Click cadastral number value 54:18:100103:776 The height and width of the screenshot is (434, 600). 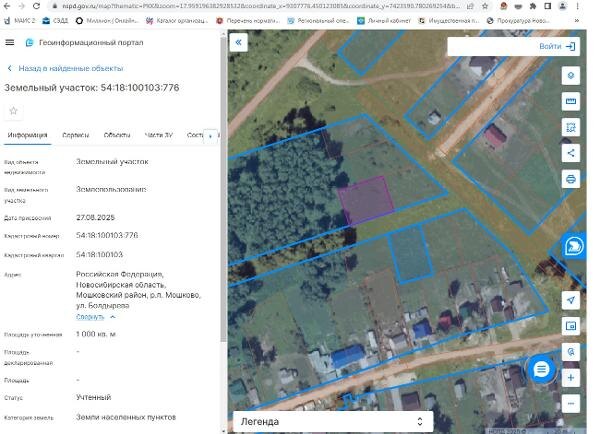click(x=107, y=235)
